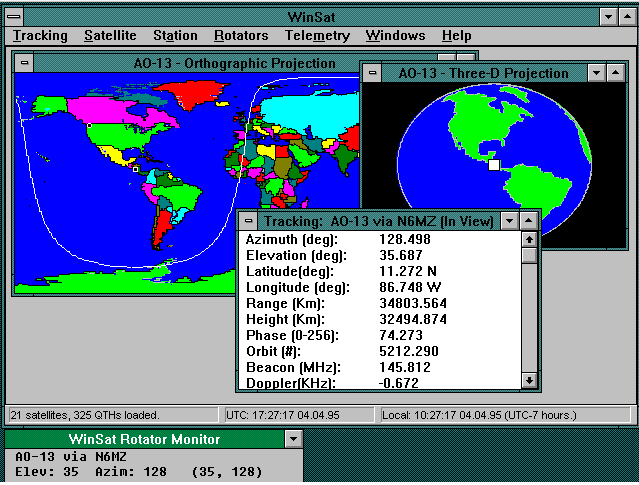The width and height of the screenshot is (639, 485).
Task: Click the Height value 32494.874
Action: [413, 319]
